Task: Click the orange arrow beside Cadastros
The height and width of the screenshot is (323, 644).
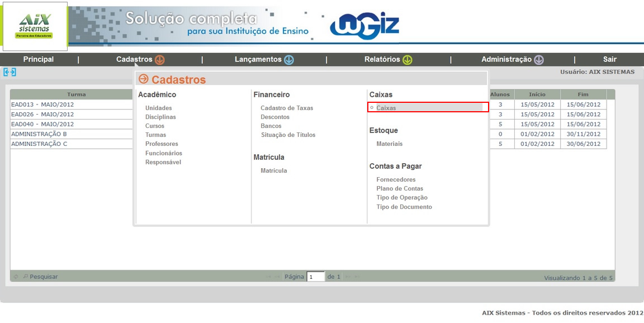Action: (160, 60)
